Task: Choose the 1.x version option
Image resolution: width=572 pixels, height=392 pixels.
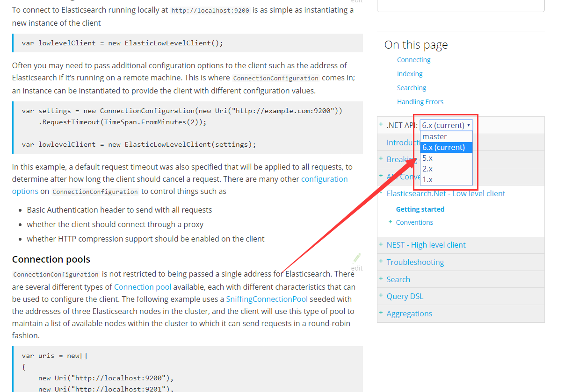Action: pyautogui.click(x=447, y=179)
